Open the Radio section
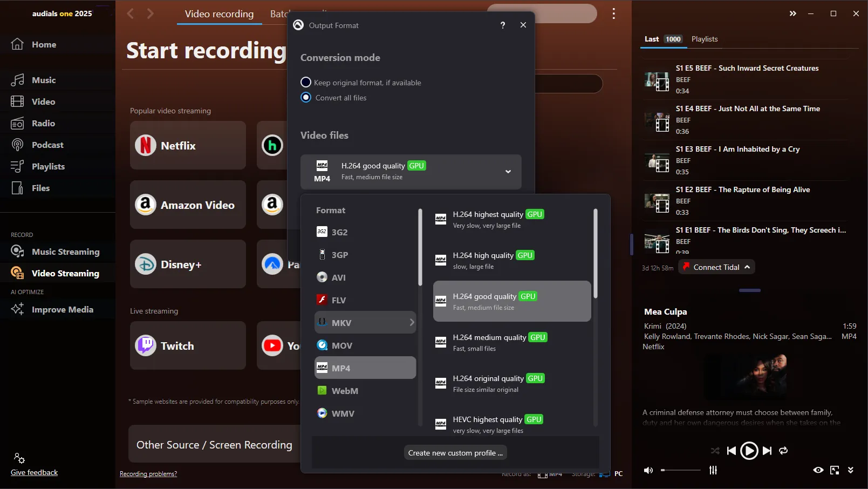868x489 pixels. coord(33,123)
